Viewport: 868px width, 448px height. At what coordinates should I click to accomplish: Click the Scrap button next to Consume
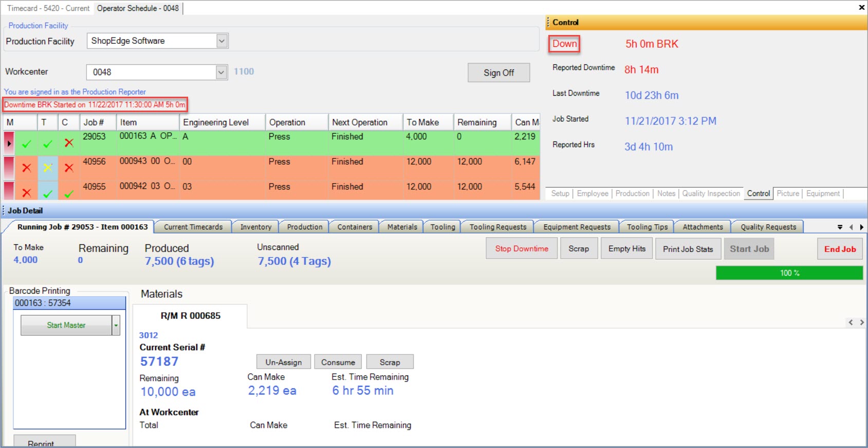click(x=390, y=362)
